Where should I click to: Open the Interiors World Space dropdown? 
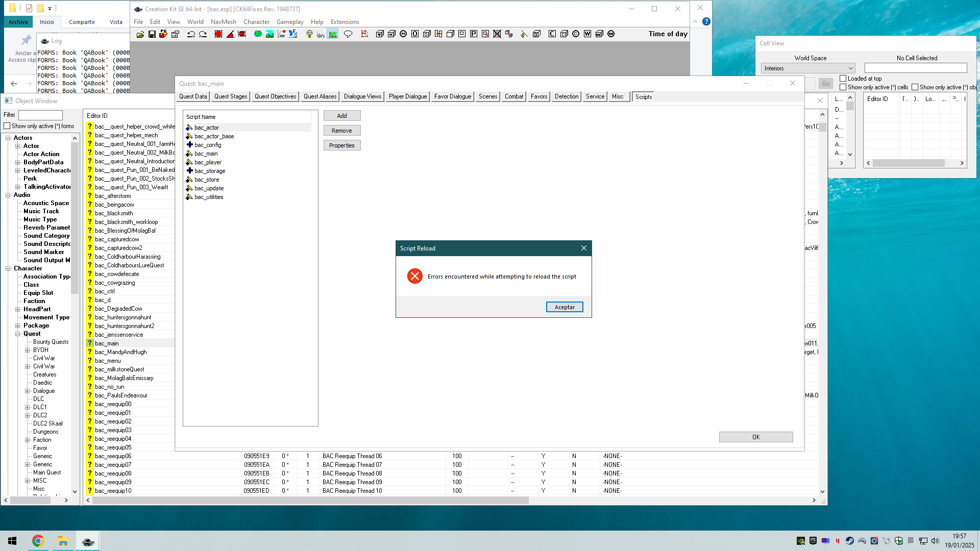[x=808, y=68]
